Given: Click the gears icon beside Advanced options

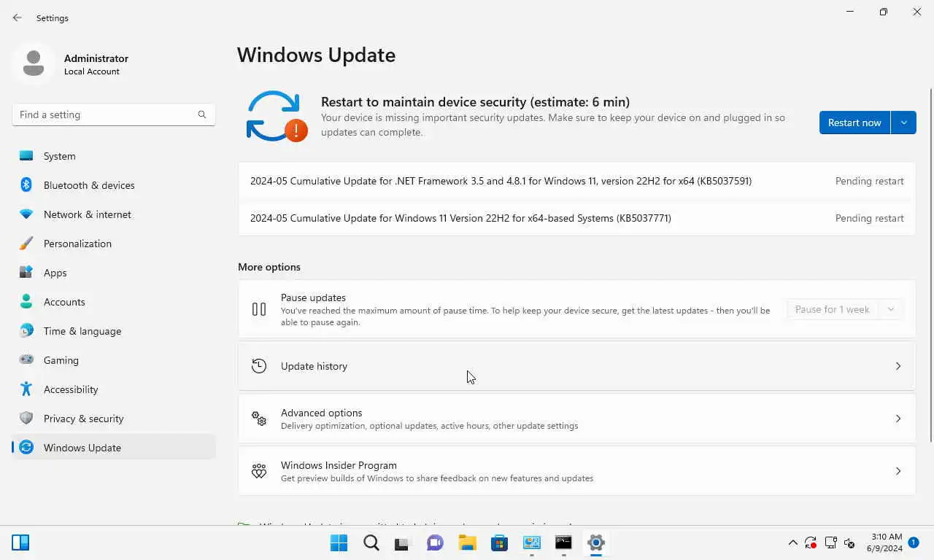Looking at the screenshot, I should point(259,419).
